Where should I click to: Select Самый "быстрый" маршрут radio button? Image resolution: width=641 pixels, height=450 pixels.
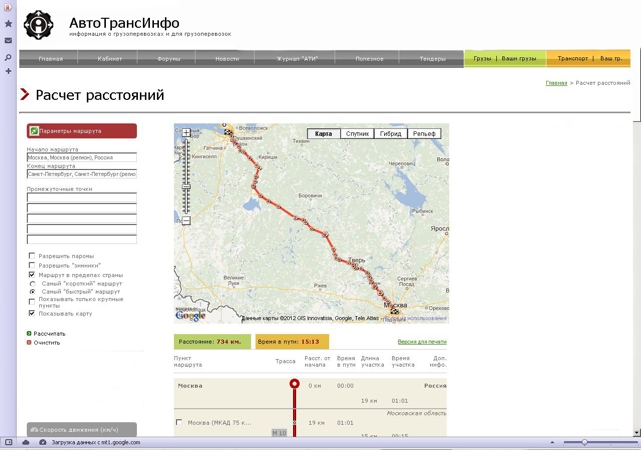pyautogui.click(x=33, y=291)
